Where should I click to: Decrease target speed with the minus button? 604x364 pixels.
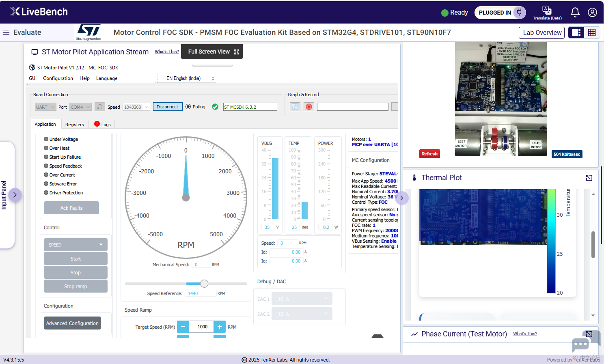(x=183, y=327)
